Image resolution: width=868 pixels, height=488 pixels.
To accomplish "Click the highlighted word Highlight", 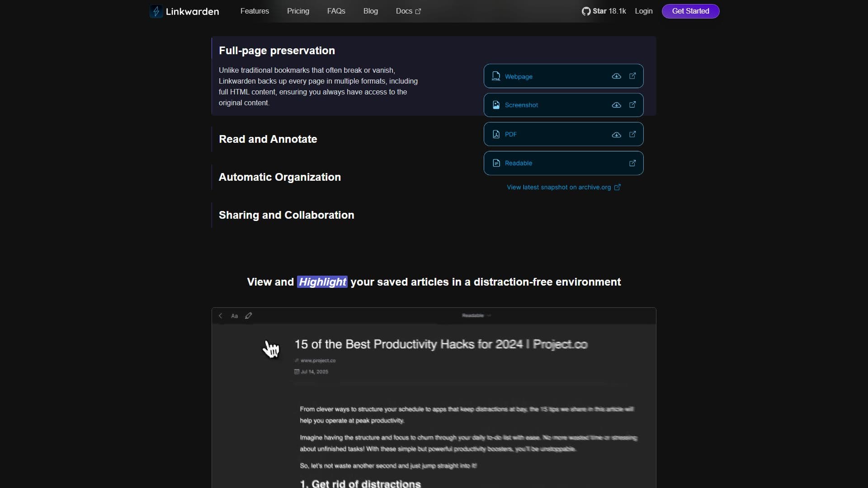I will (x=322, y=282).
